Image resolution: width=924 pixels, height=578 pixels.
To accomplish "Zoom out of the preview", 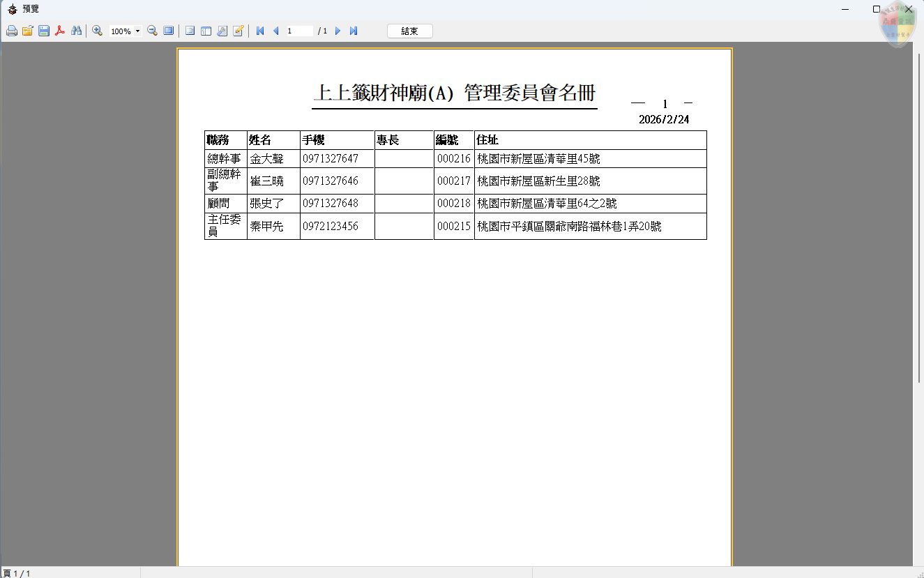I will [153, 31].
